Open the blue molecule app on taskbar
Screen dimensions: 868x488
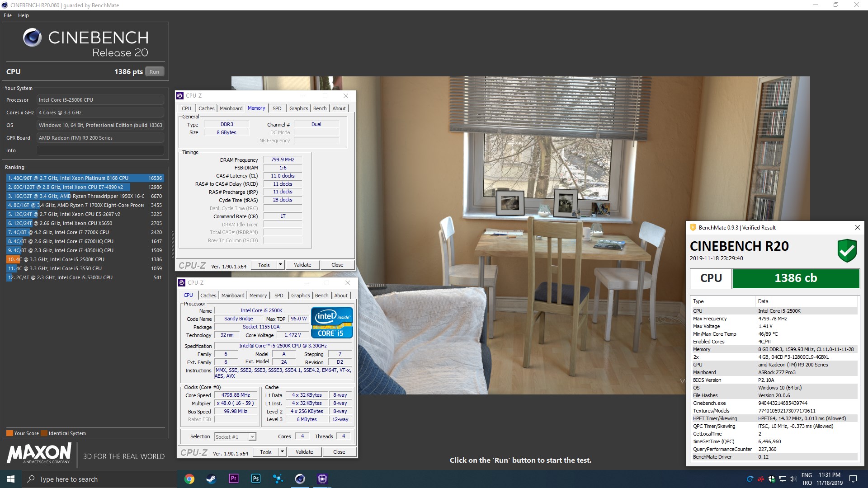point(278,479)
